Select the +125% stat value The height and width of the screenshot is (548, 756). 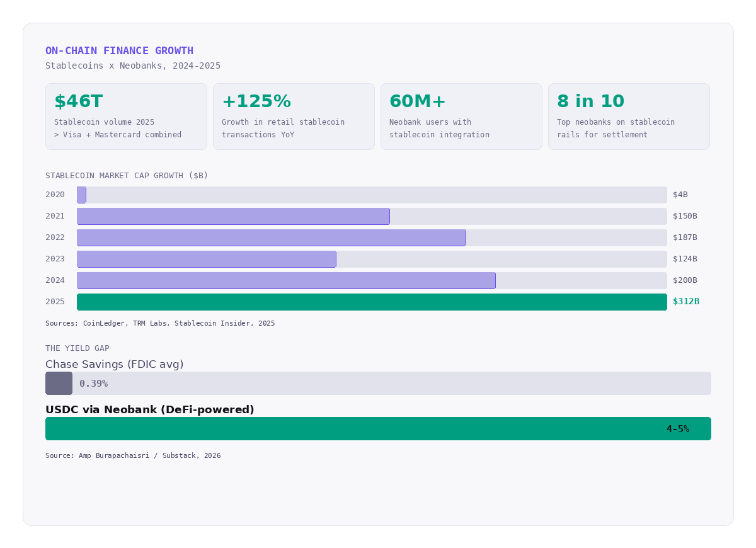[256, 101]
